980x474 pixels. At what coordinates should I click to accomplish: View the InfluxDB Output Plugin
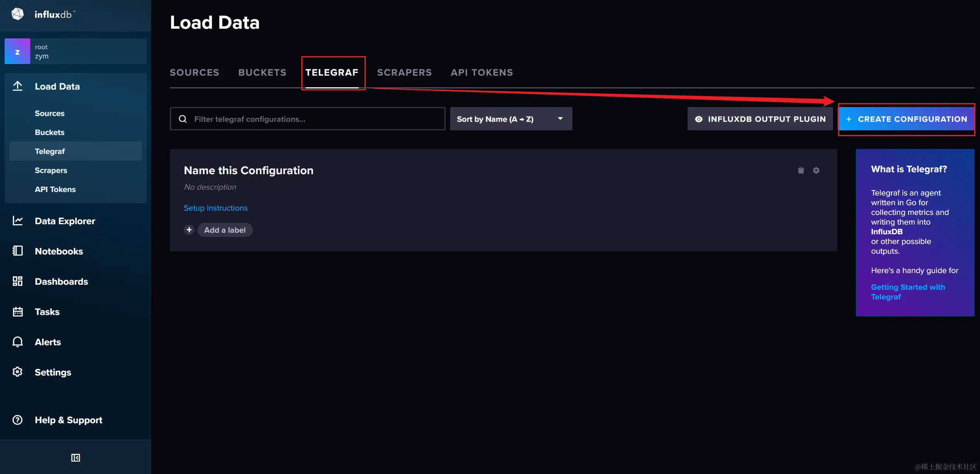760,119
